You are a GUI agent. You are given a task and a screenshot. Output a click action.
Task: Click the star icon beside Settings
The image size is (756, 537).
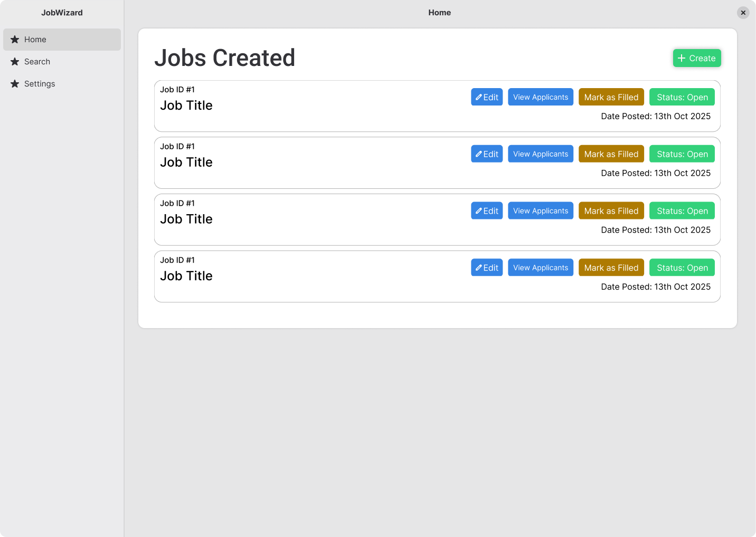[x=15, y=84]
